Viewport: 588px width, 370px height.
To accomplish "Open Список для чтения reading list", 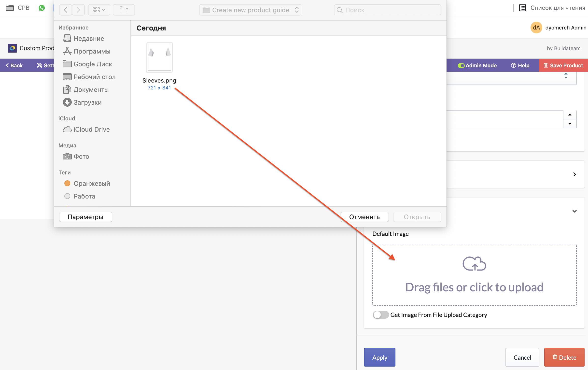I will (552, 8).
